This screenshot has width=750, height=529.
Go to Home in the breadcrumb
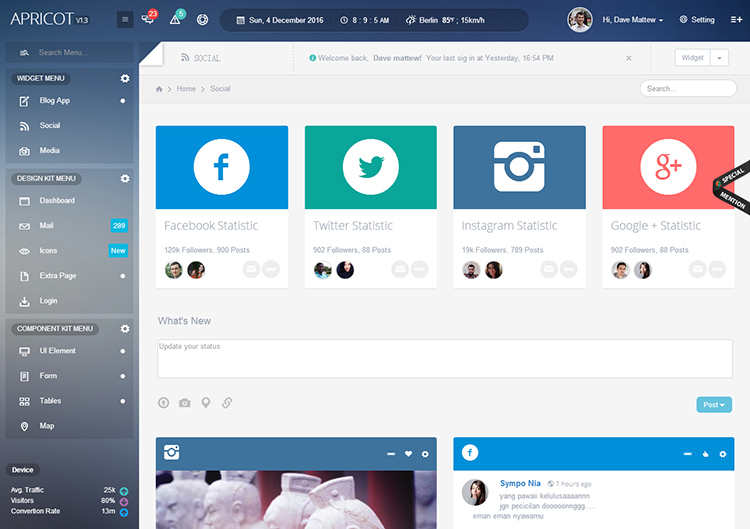186,88
